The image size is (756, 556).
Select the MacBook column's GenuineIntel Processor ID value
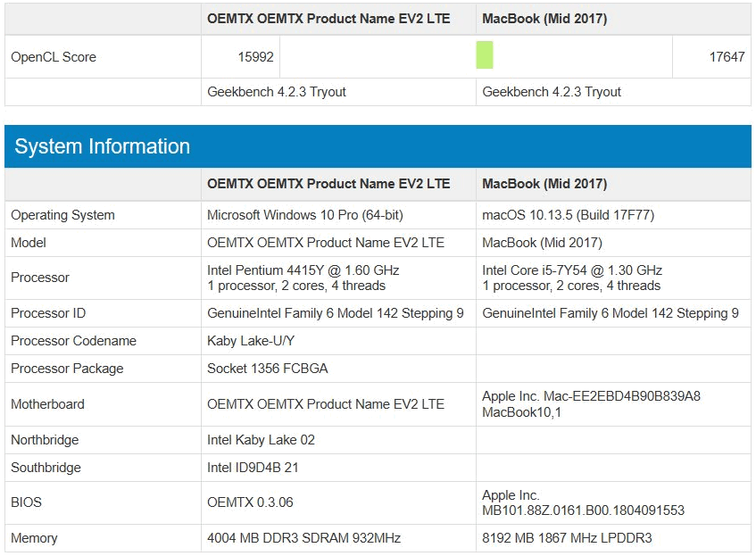611,313
